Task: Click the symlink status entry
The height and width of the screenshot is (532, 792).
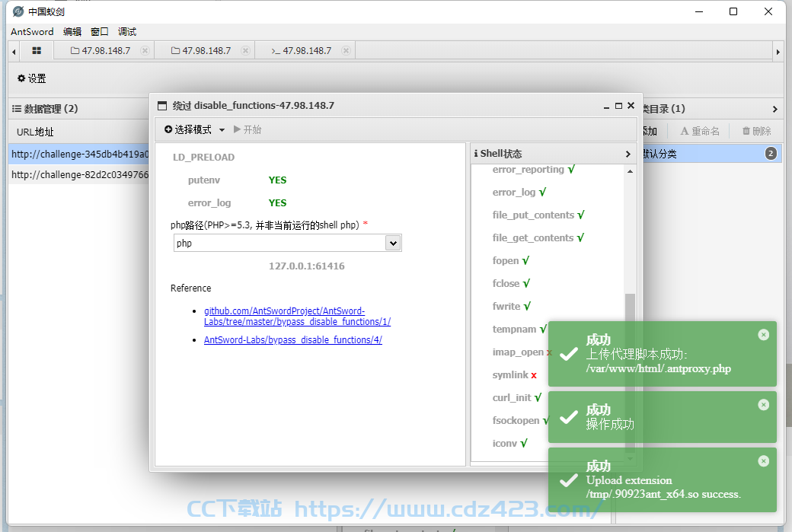Action: [x=514, y=374]
